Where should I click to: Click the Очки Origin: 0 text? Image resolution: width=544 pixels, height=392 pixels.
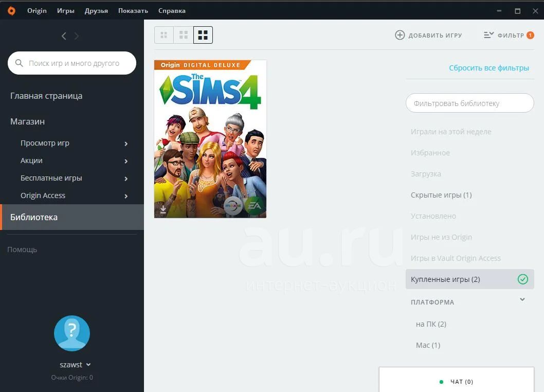click(x=72, y=378)
